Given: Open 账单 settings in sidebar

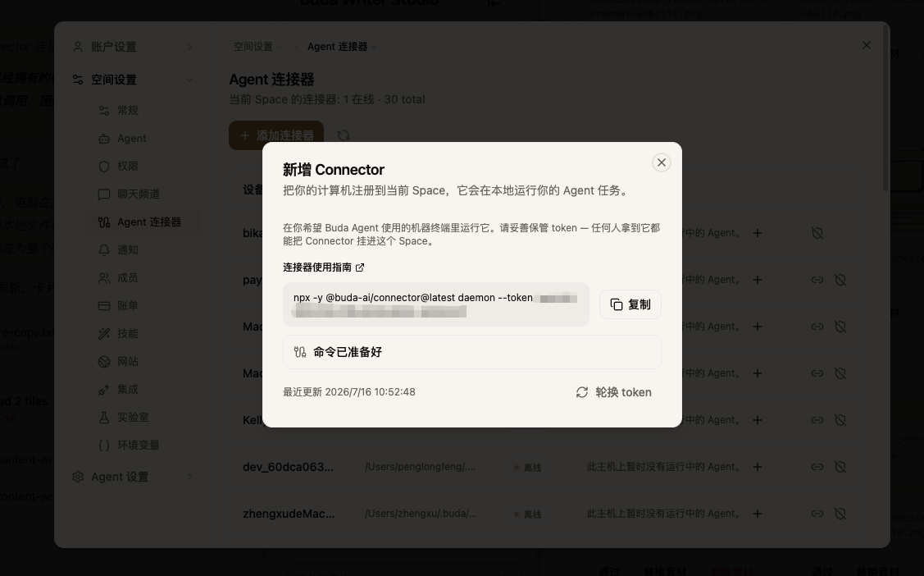Looking at the screenshot, I should (x=142, y=306).
